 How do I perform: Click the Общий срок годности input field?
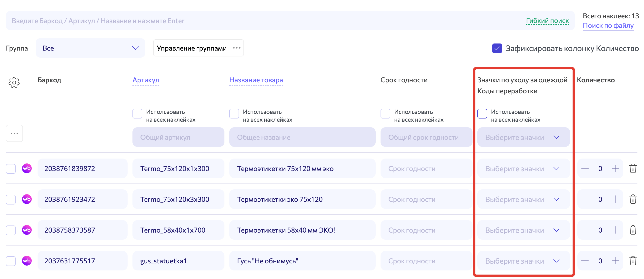coord(426,137)
